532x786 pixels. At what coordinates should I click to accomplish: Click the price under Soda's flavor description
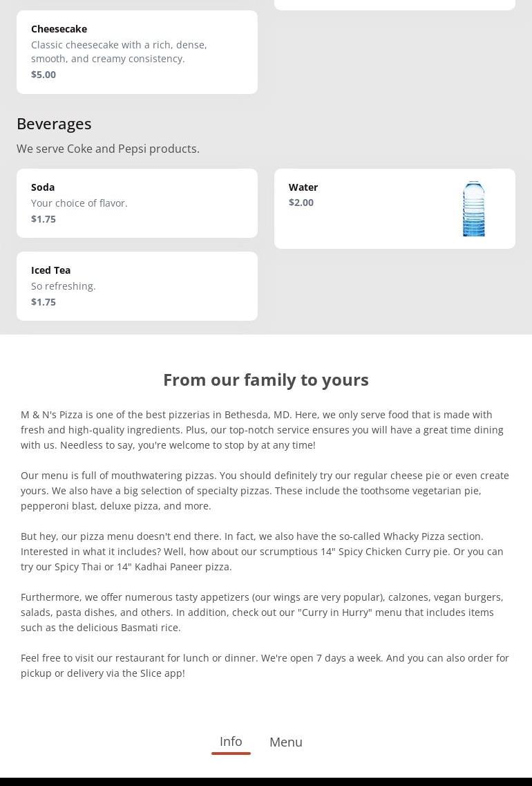(x=44, y=219)
